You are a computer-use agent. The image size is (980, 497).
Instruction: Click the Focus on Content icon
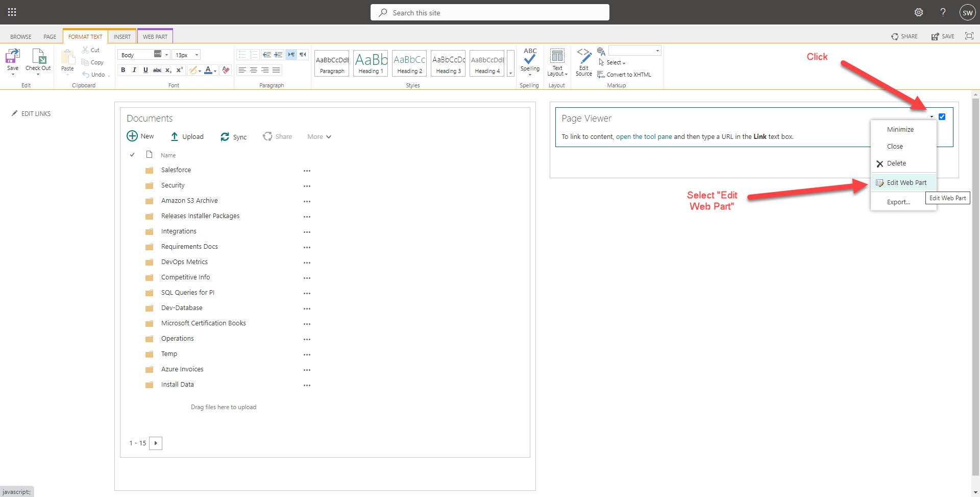click(x=969, y=36)
